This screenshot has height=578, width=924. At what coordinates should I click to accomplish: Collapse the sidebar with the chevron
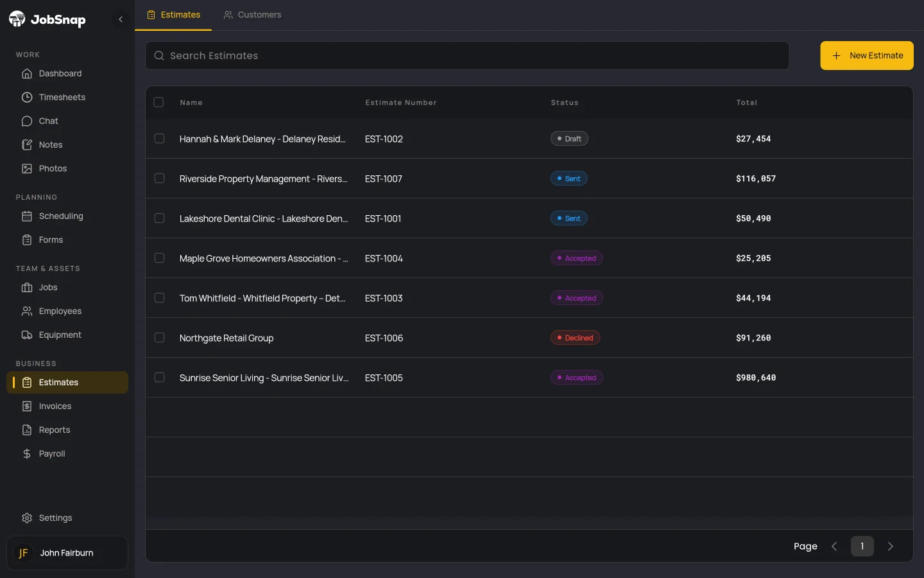(x=121, y=19)
